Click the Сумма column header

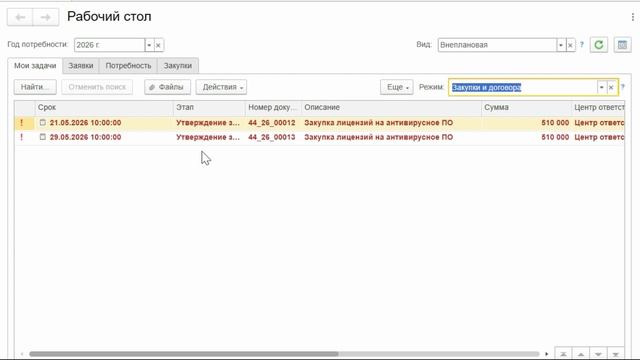click(527, 108)
